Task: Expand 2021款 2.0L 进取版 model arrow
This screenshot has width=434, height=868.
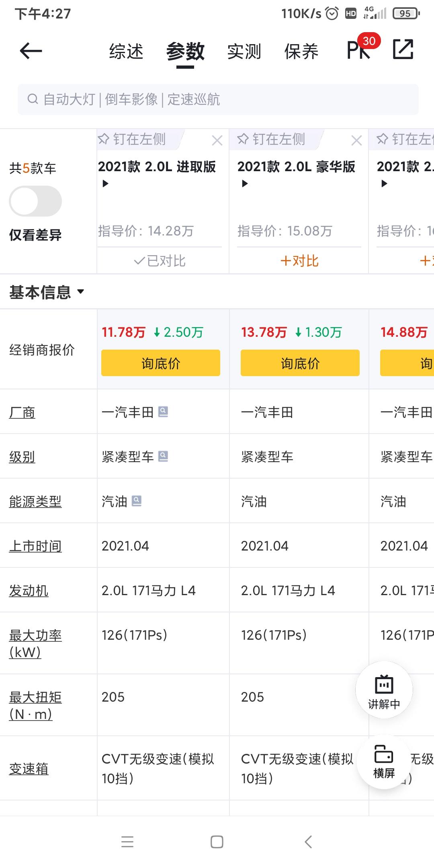Action: (x=106, y=184)
